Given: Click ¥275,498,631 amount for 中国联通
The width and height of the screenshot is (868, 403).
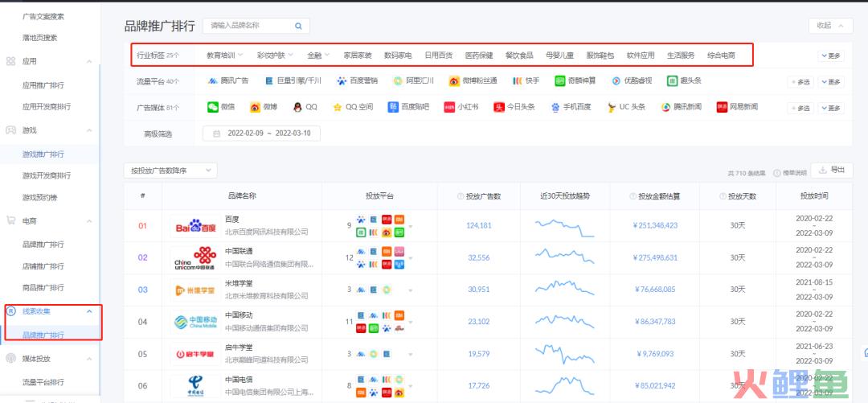Looking at the screenshot, I should click(655, 257).
